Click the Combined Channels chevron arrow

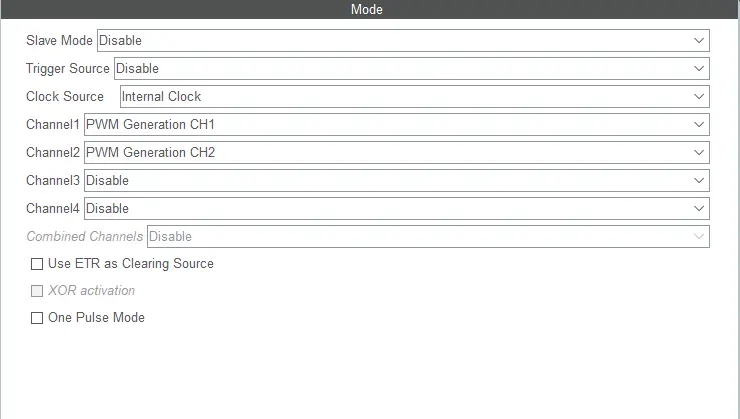[699, 237]
